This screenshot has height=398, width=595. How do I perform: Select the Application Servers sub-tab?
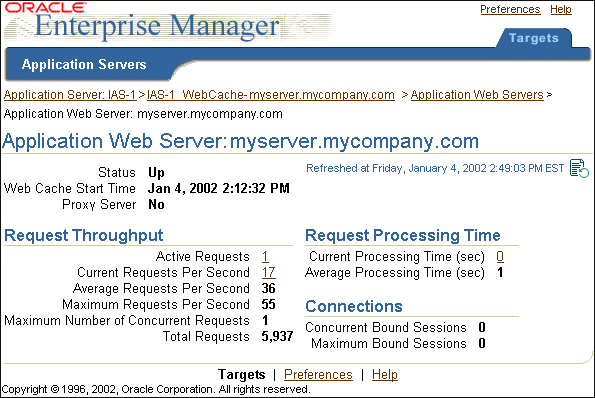[x=84, y=64]
